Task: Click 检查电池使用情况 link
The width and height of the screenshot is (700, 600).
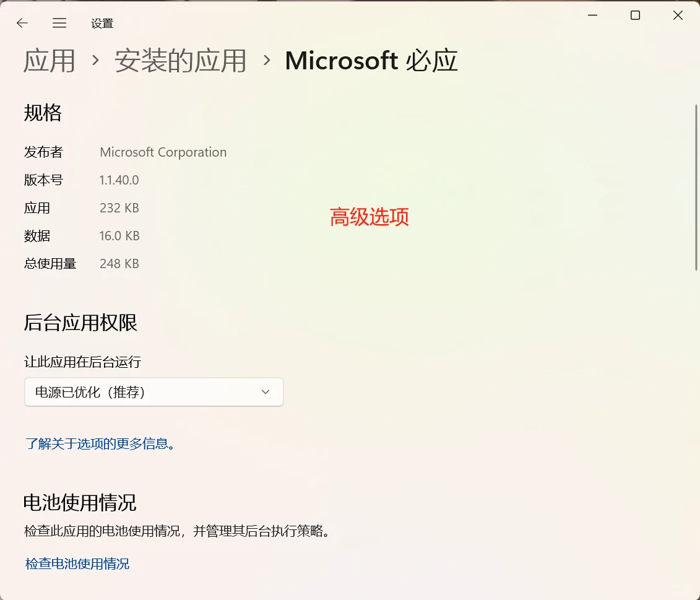Action: tap(77, 563)
